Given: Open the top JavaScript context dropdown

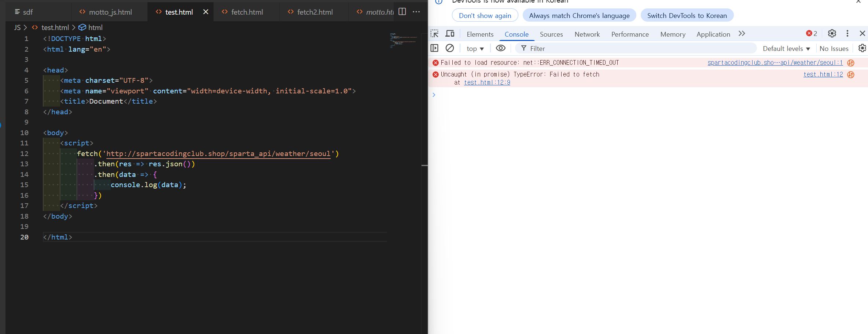Looking at the screenshot, I should 475,49.
